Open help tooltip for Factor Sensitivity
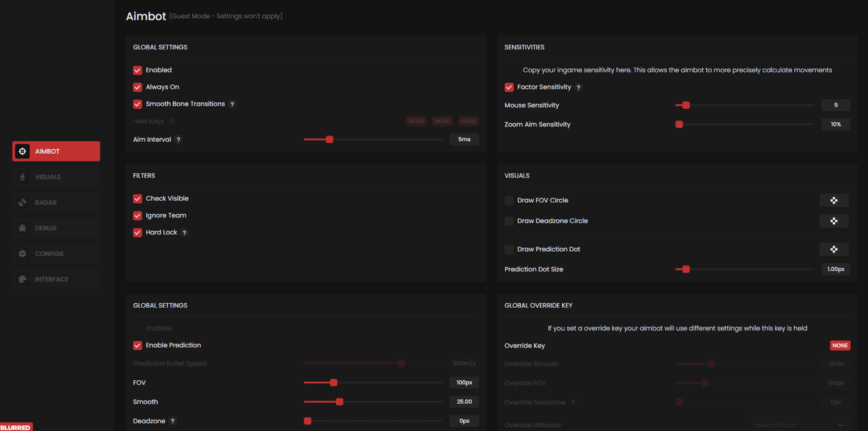868x431 pixels. point(579,87)
